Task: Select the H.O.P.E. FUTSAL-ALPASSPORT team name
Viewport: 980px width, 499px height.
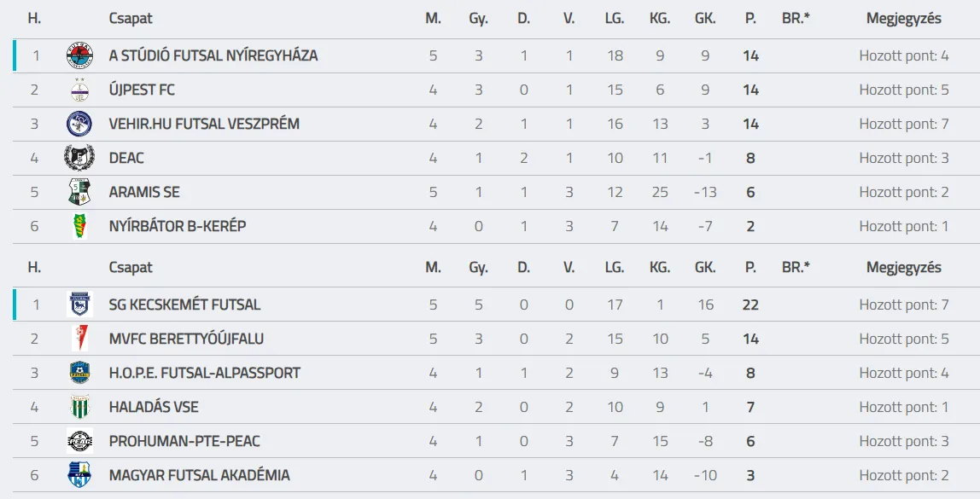Action: pyautogui.click(x=204, y=374)
